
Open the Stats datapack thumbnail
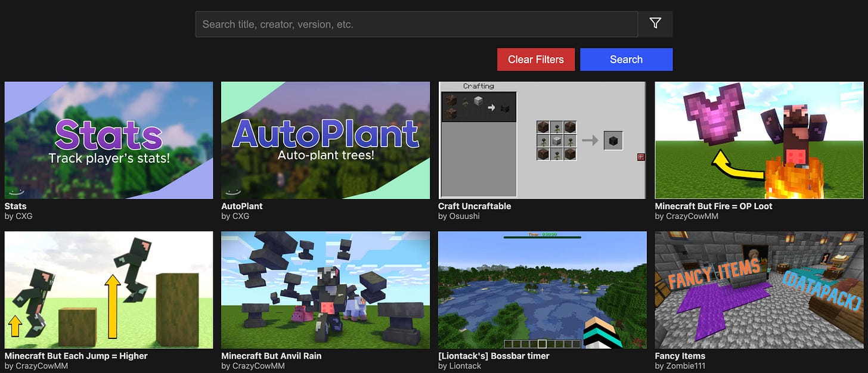click(108, 140)
